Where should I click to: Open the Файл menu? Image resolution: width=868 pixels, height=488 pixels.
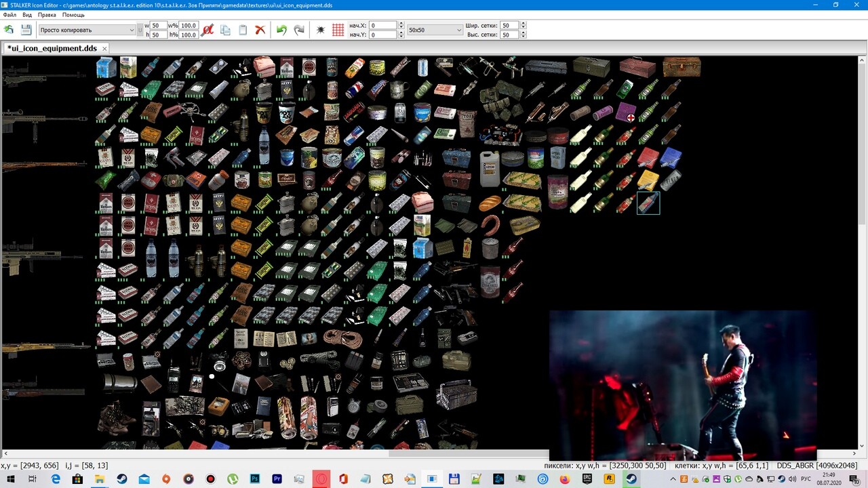[9, 15]
